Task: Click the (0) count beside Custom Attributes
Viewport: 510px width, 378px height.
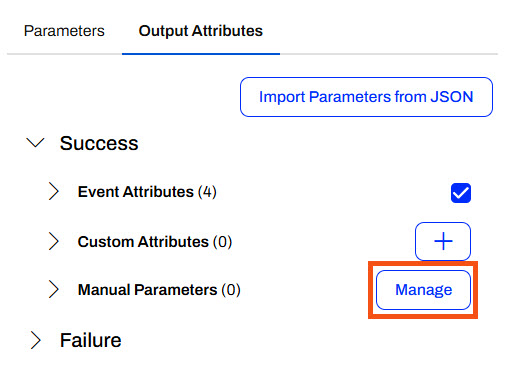Action: point(222,242)
